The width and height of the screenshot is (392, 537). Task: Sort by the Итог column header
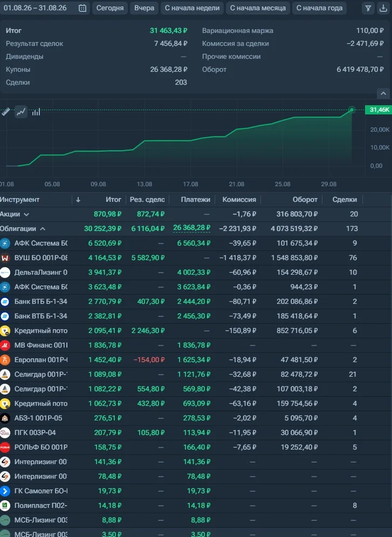(x=113, y=200)
